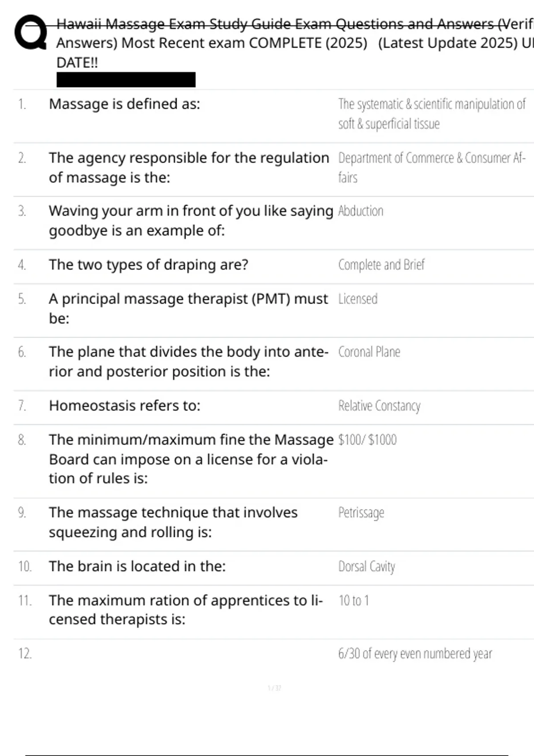This screenshot has width=534, height=756.
Task: Click the '$100/ $1000' fine answer
Action: pos(367,440)
